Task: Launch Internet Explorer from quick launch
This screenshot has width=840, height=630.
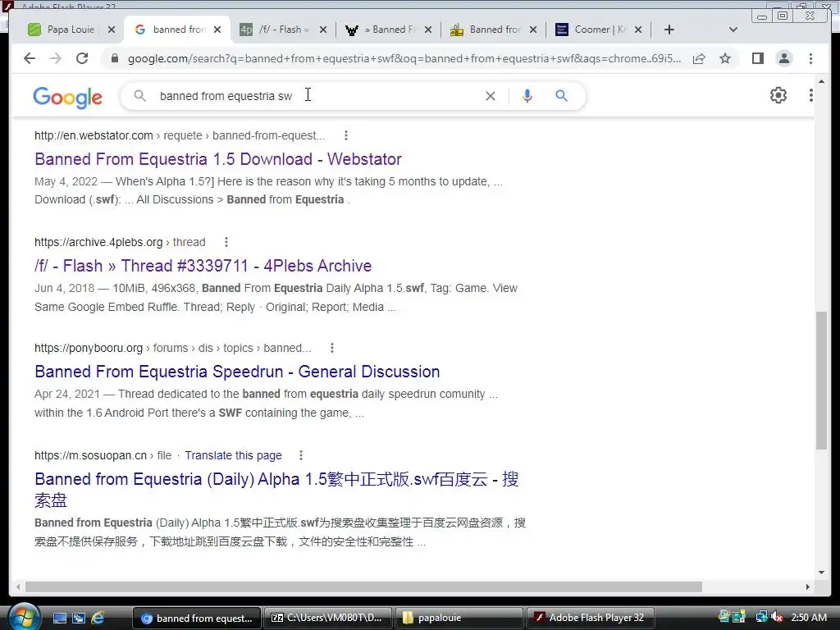Action: pos(98,618)
